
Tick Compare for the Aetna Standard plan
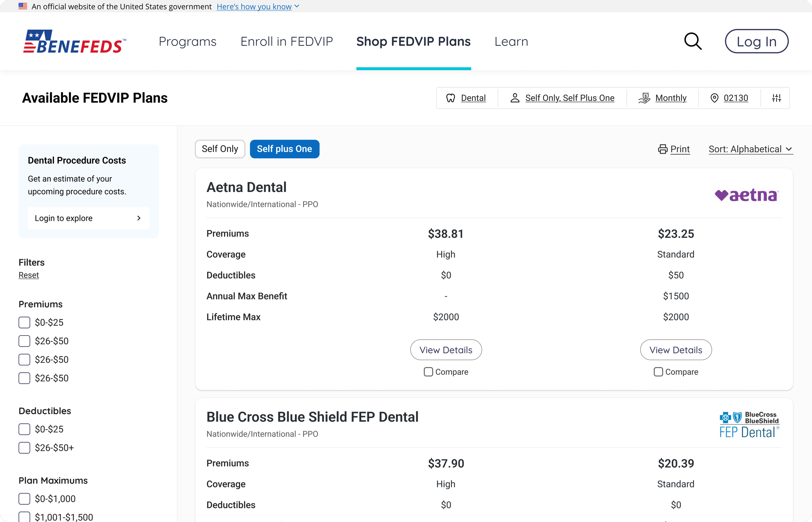coord(658,372)
